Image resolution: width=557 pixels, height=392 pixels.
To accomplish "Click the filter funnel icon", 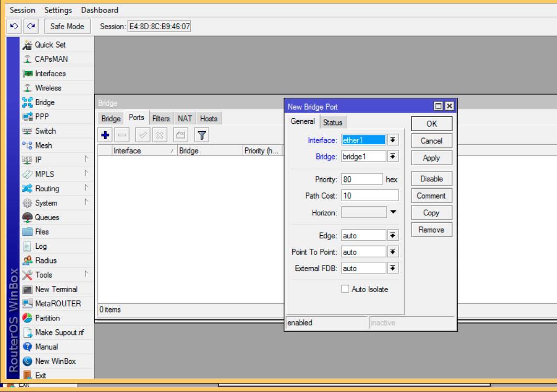I will [x=202, y=135].
